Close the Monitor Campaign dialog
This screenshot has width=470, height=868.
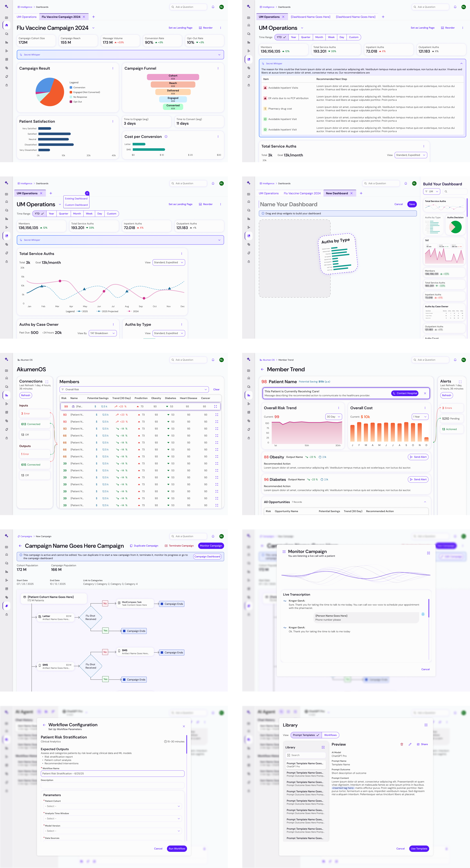tap(428, 553)
